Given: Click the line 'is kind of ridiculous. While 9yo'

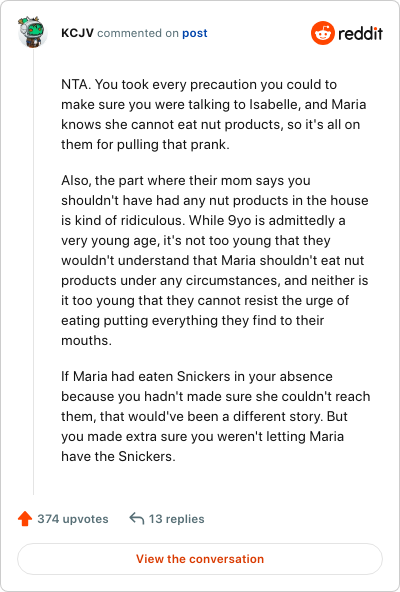Looking at the screenshot, I should click(x=203, y=220).
